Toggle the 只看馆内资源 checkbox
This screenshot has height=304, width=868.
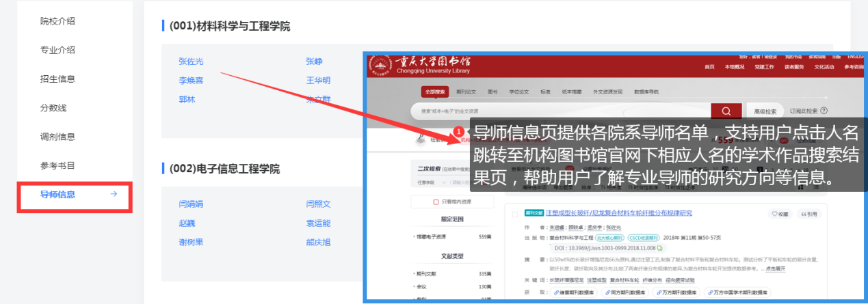tap(435, 202)
